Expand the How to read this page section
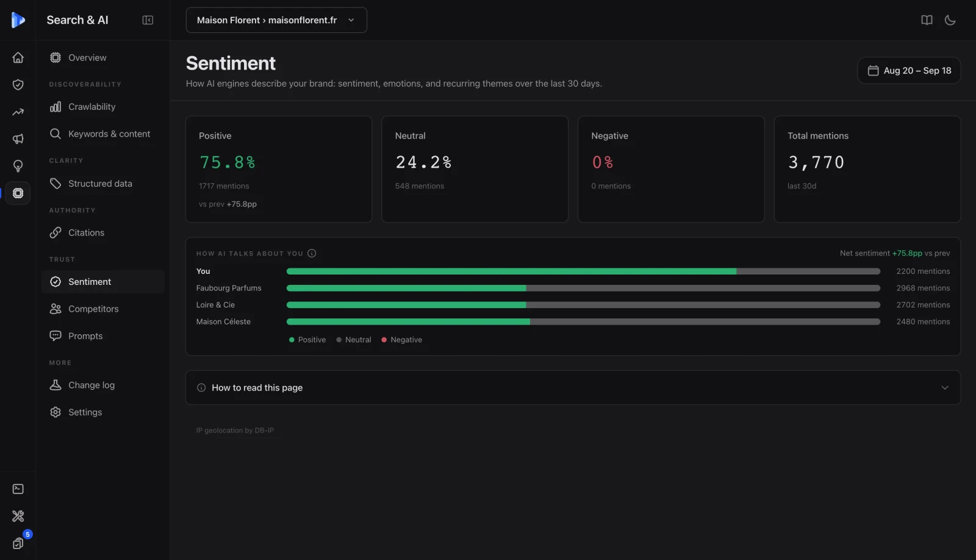Viewport: 976px width, 560px height. [573, 388]
